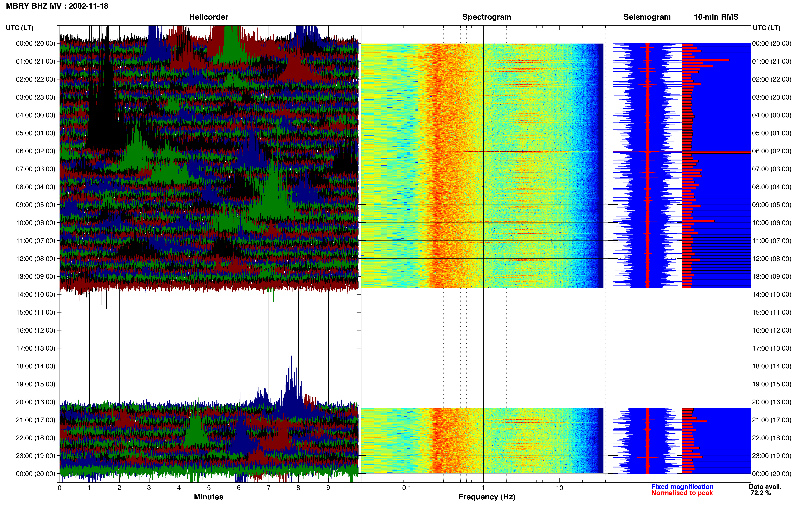Click right time label '16:00 (12:00)'
The image size is (812, 508).
772,331
